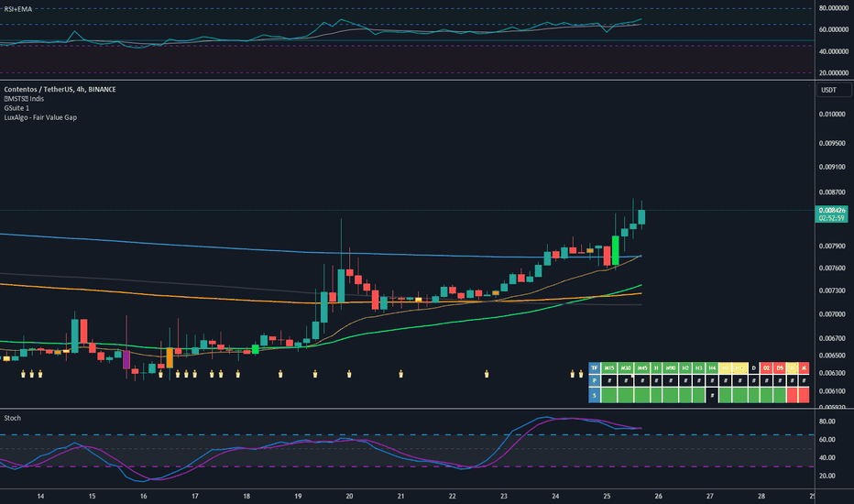Click the P row header cell
The height and width of the screenshot is (504, 854).
pyautogui.click(x=594, y=380)
